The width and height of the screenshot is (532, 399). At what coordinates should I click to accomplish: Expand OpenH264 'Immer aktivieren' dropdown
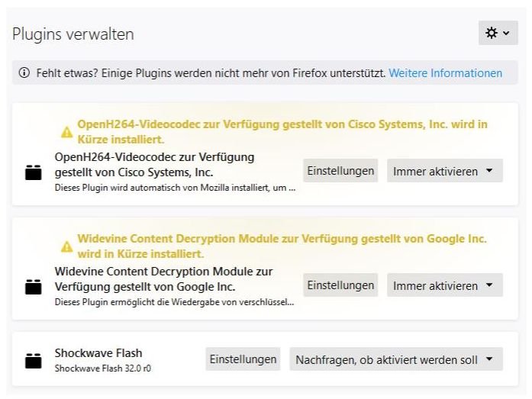[x=444, y=171]
